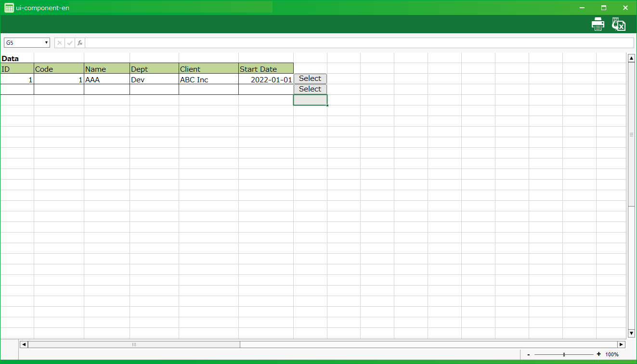Click the zoom in plus icon

[x=598, y=354]
